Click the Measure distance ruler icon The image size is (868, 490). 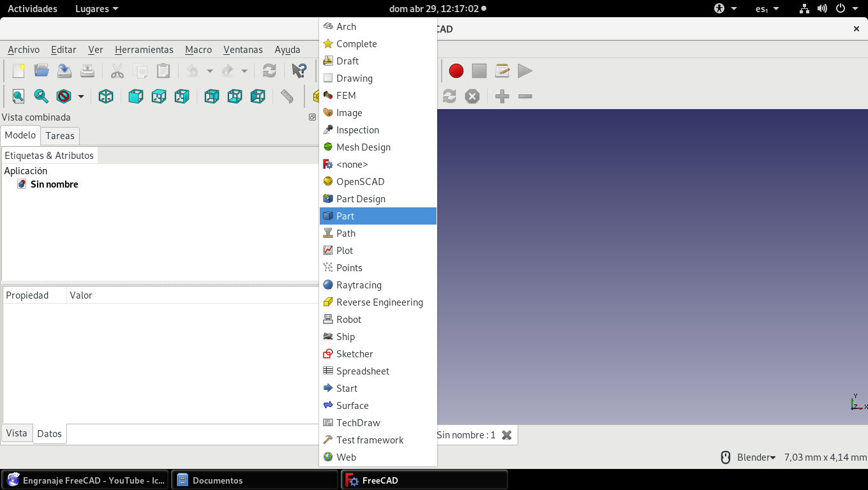pyautogui.click(x=287, y=96)
